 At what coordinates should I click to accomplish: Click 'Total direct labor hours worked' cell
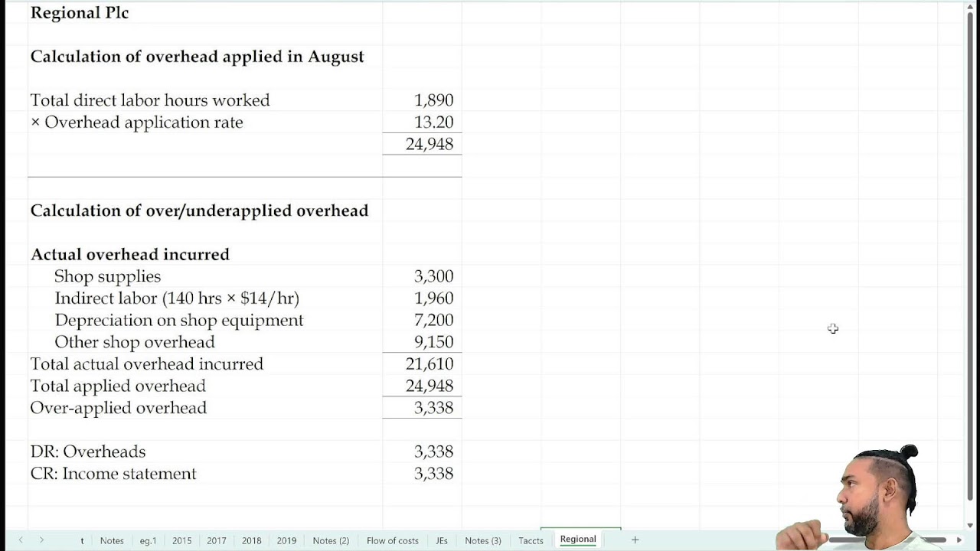pyautogui.click(x=150, y=100)
